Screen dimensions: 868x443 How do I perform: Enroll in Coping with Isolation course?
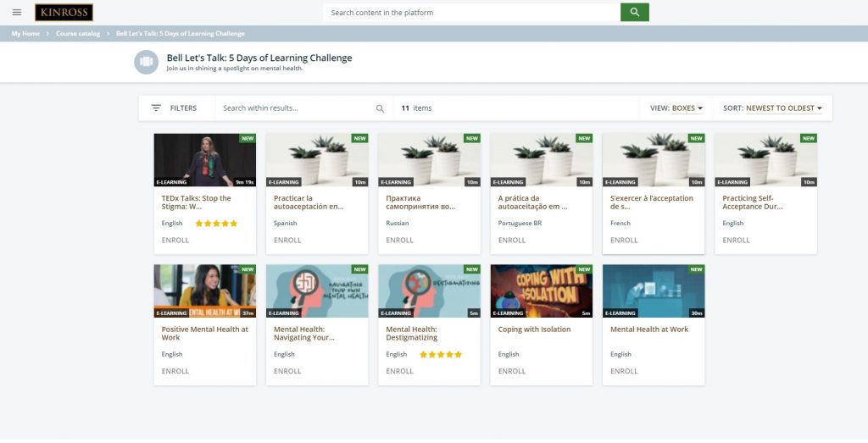click(512, 371)
